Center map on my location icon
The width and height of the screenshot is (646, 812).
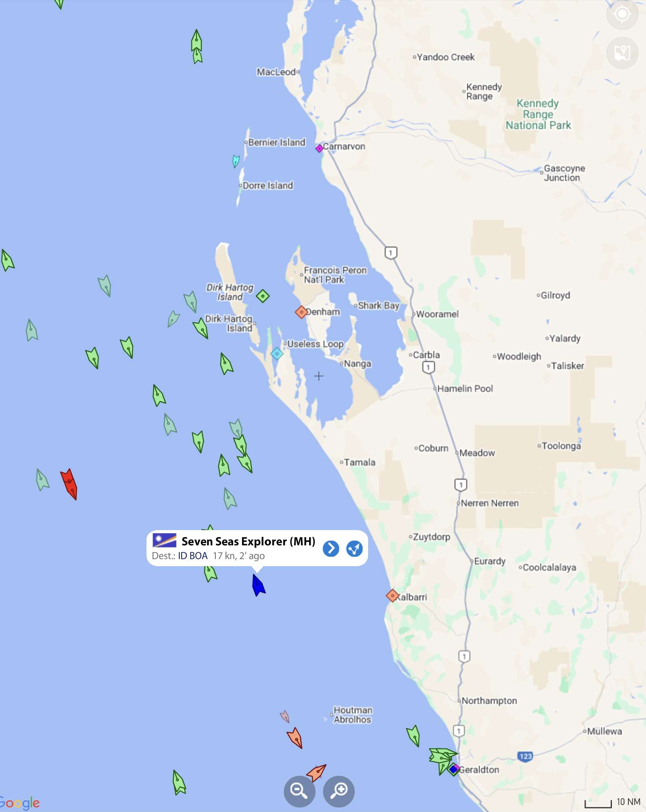click(622, 14)
